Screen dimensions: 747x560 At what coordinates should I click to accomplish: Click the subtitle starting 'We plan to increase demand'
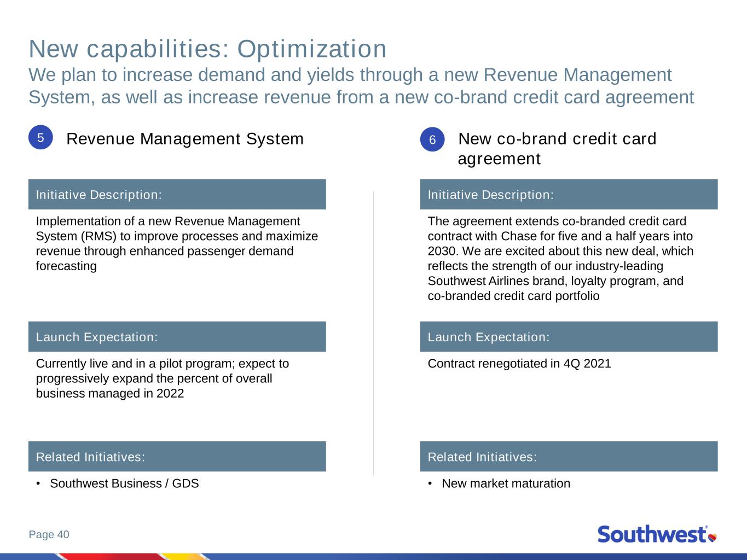tap(361, 86)
